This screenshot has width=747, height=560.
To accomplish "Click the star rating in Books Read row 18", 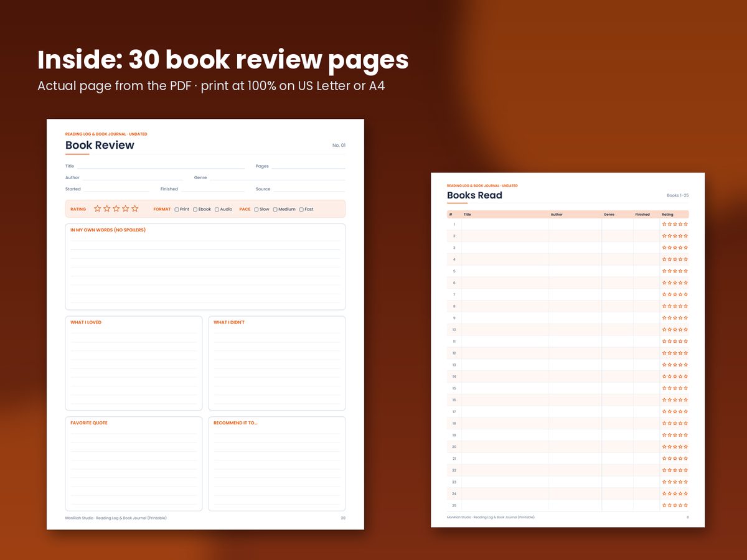I will [675, 423].
